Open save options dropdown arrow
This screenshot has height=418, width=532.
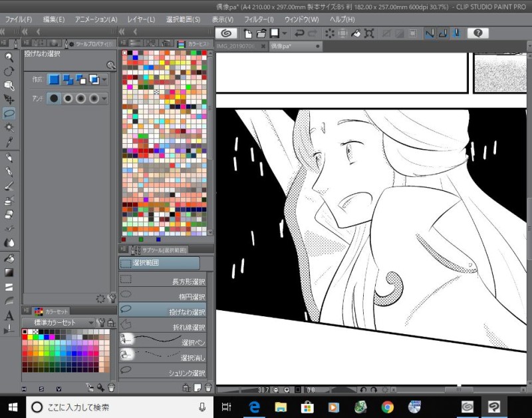[285, 33]
